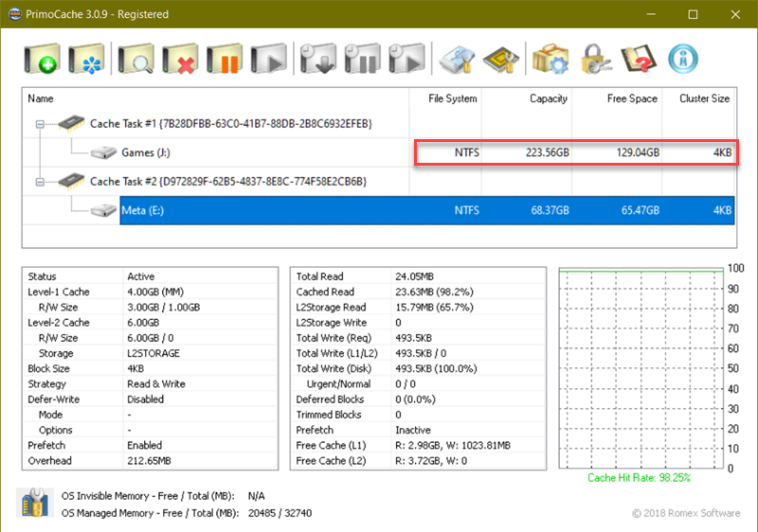The height and width of the screenshot is (532, 758).
Task: Click the gray Resume cache task icon
Action: click(x=269, y=59)
